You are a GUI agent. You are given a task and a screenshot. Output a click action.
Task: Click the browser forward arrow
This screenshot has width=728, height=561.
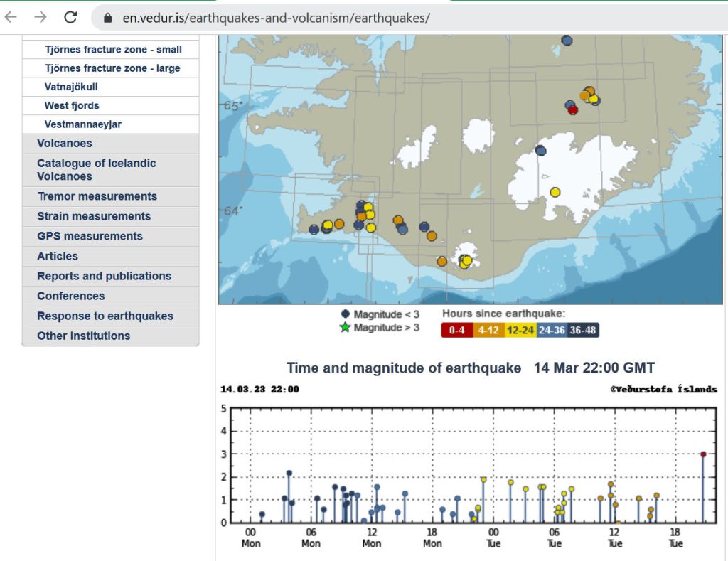[x=41, y=17]
